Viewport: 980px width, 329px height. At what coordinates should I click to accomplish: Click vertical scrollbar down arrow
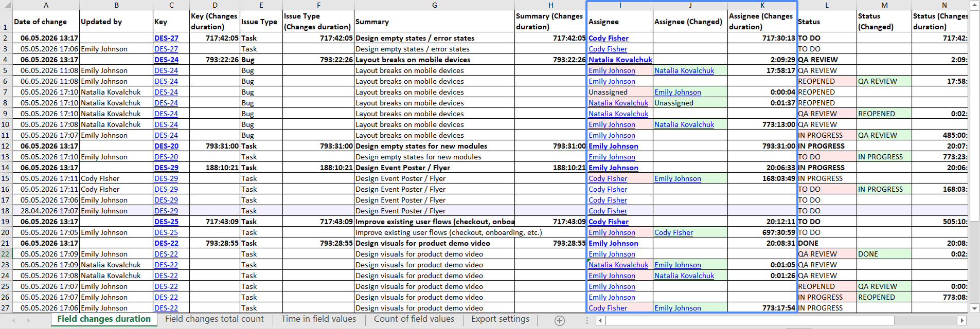[974, 308]
